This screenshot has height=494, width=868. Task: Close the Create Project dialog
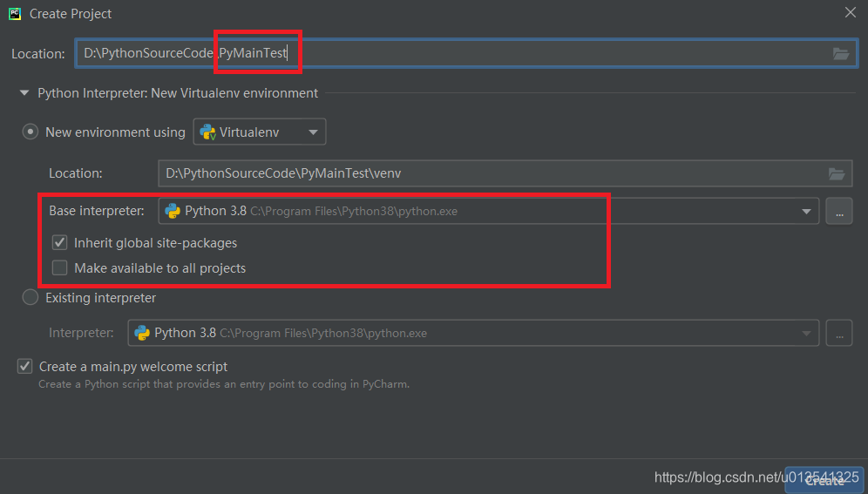851,13
